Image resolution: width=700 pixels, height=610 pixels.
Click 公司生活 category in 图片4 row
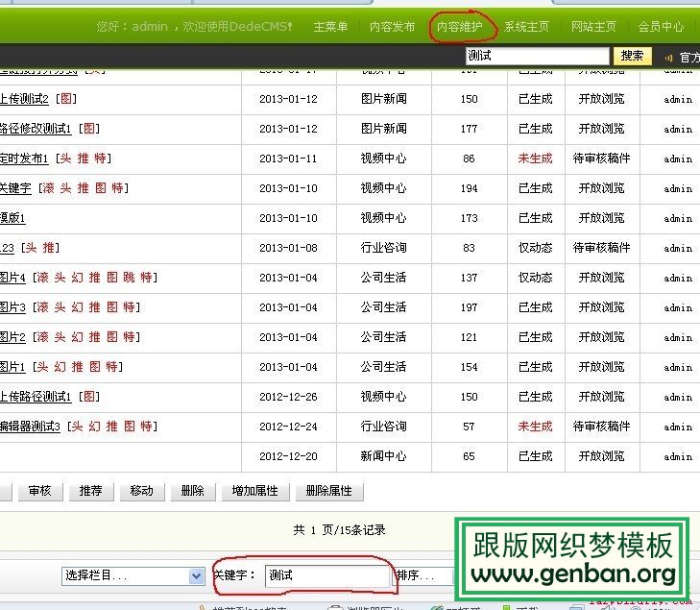coord(383,278)
